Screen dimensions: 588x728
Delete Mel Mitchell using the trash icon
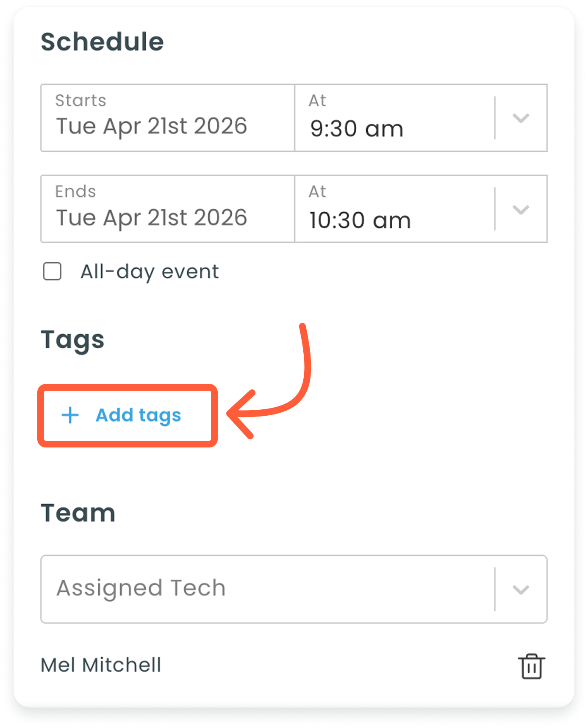tap(531, 666)
